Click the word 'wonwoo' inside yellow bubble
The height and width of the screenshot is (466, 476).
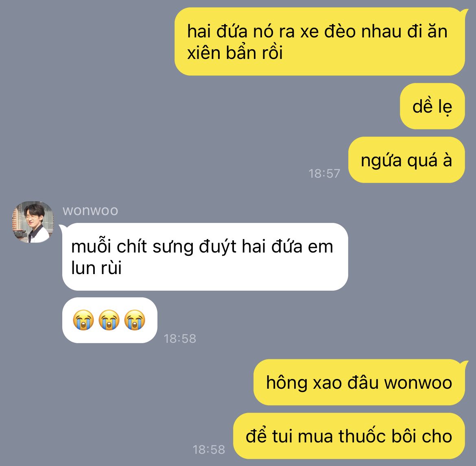[x=418, y=383]
